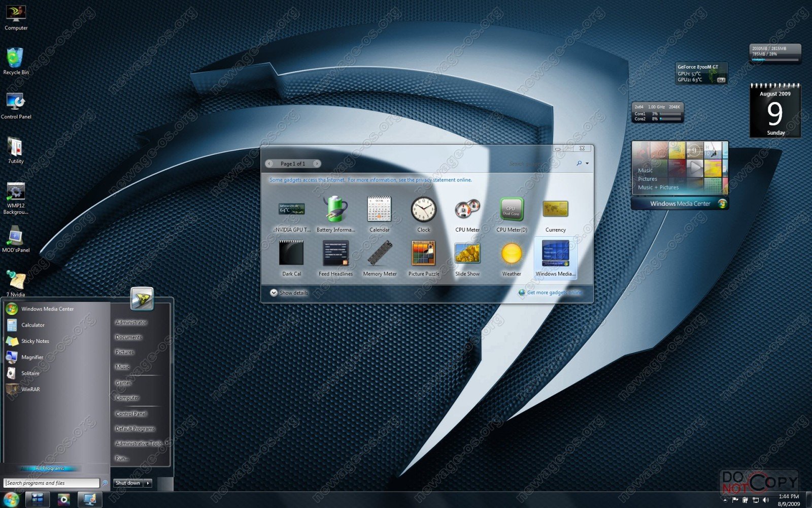The height and width of the screenshot is (508, 812).
Task: Click the magnifier beside the Start menu search box
Action: point(105,483)
